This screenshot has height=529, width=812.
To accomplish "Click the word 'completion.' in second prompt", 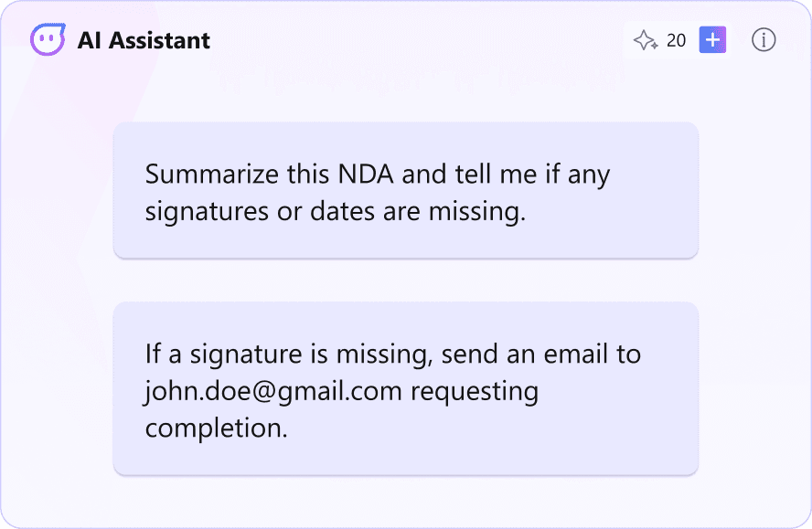I will pos(217,428).
